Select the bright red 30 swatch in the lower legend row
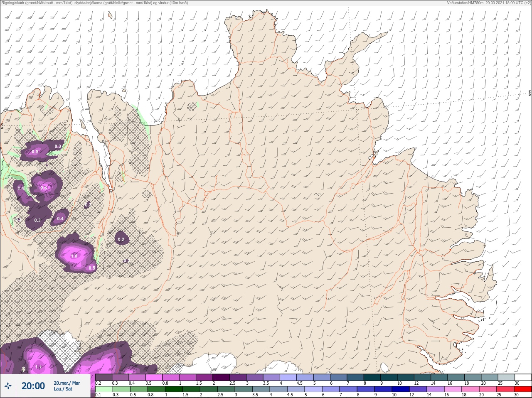This screenshot has width=532, height=398. tap(523, 389)
